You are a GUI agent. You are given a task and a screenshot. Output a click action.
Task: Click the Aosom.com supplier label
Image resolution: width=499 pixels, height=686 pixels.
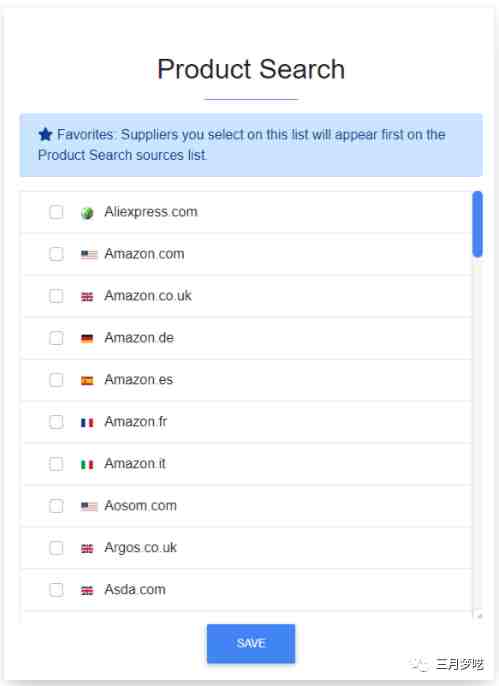point(140,506)
